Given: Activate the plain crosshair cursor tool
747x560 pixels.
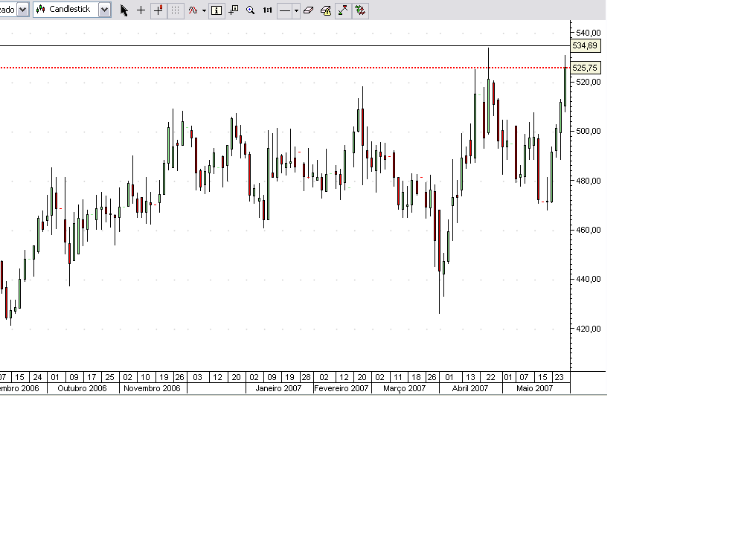Looking at the screenshot, I should click(141, 10).
